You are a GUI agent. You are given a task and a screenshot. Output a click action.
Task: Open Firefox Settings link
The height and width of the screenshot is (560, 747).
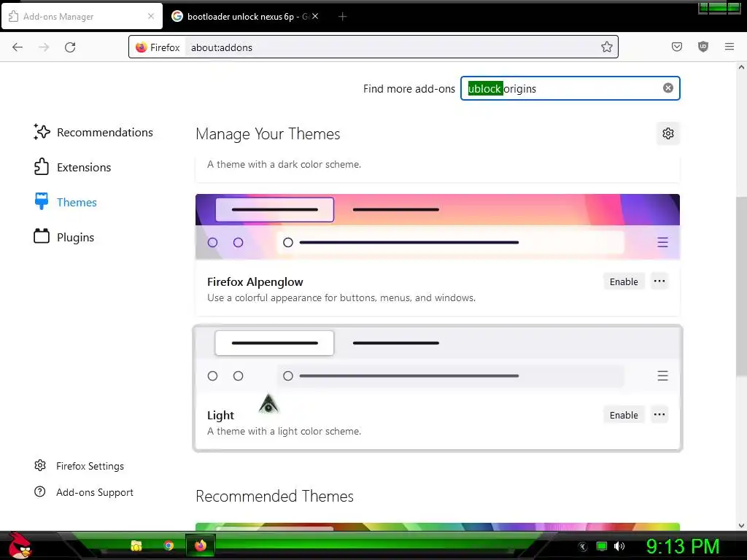pos(79,466)
